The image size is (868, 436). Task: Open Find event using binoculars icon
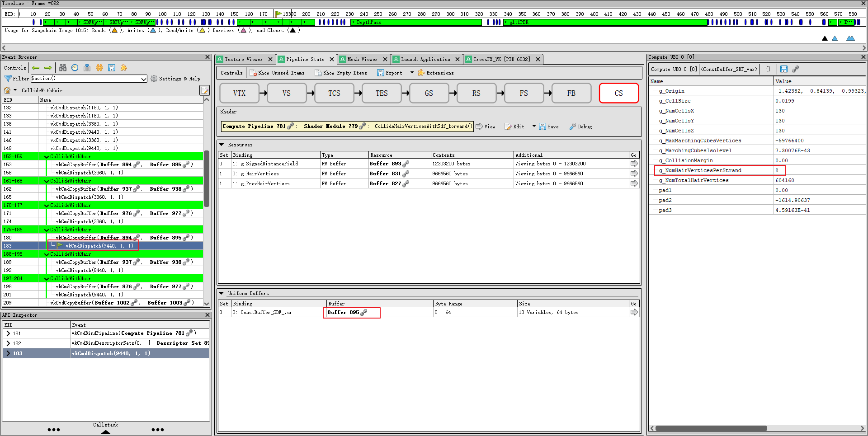tap(63, 68)
